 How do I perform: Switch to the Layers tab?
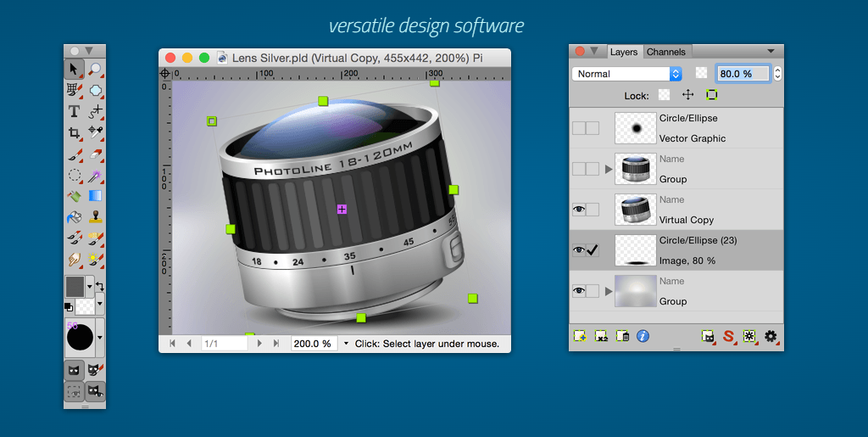[x=624, y=52]
